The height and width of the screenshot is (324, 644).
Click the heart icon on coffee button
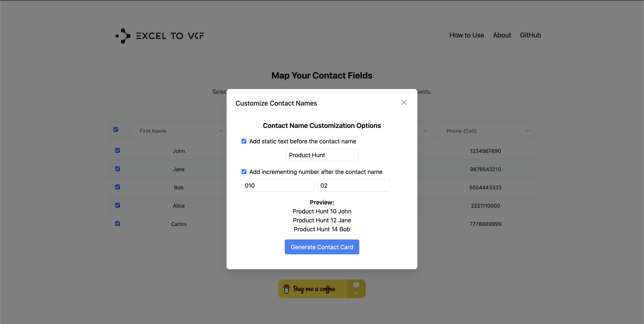[x=356, y=285]
